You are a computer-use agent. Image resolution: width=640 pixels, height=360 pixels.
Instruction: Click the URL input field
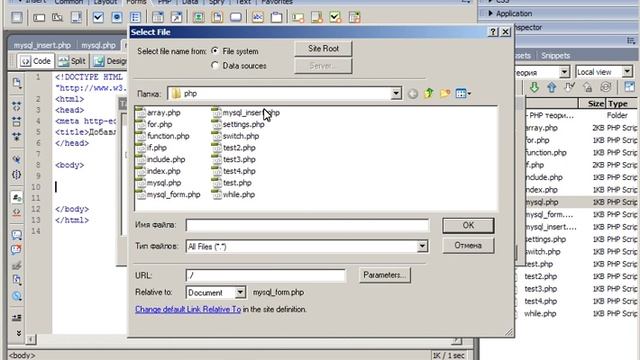265,275
